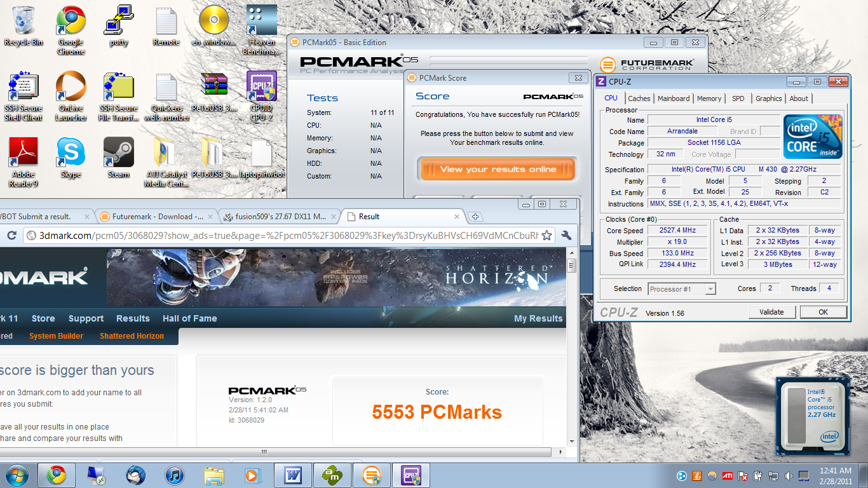Select the HWBOT Submit a result tab
This screenshot has height=488, width=868.
point(44,217)
